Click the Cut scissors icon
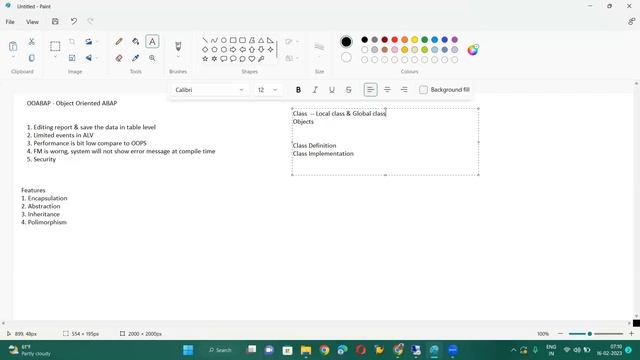The image size is (640, 360). coord(31,42)
